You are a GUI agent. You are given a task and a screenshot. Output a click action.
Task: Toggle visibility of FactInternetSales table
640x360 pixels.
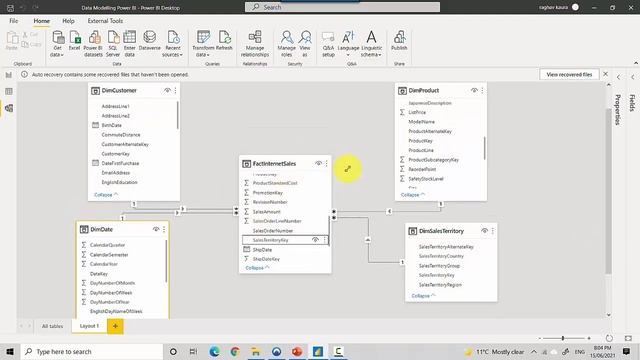(x=318, y=163)
